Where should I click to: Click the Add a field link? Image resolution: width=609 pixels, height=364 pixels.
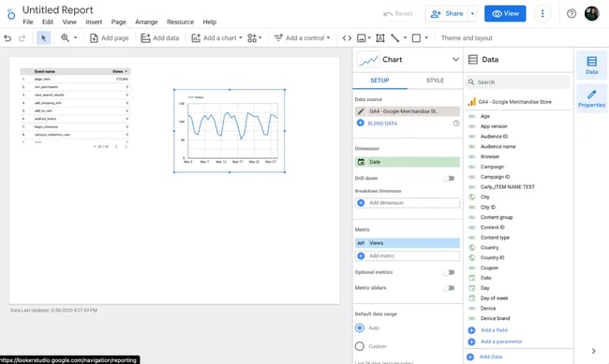(x=494, y=330)
